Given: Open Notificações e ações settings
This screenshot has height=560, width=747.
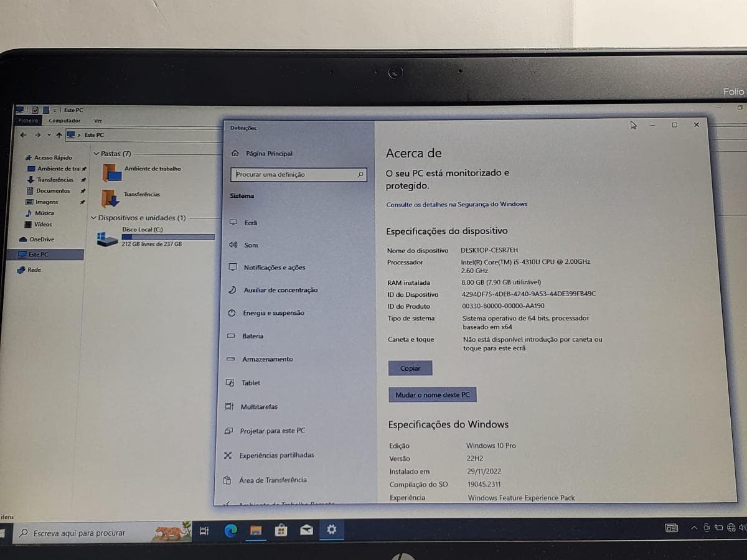Looking at the screenshot, I should pos(267,268).
